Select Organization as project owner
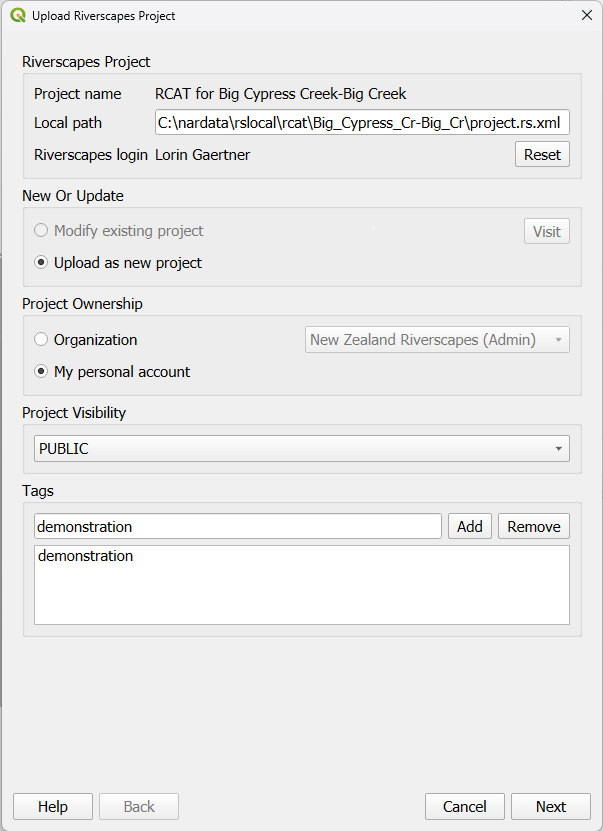603x831 pixels. coord(41,340)
